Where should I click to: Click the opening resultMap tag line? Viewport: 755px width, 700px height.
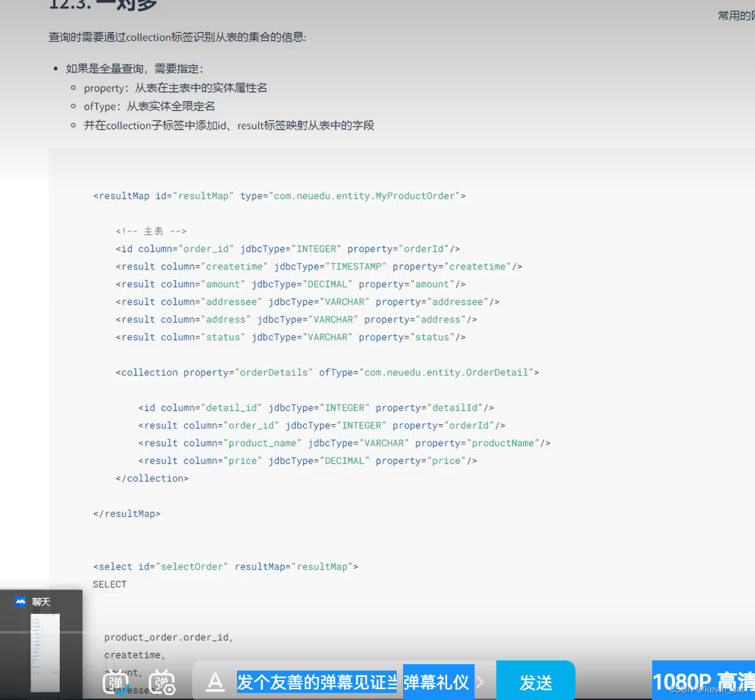point(279,196)
